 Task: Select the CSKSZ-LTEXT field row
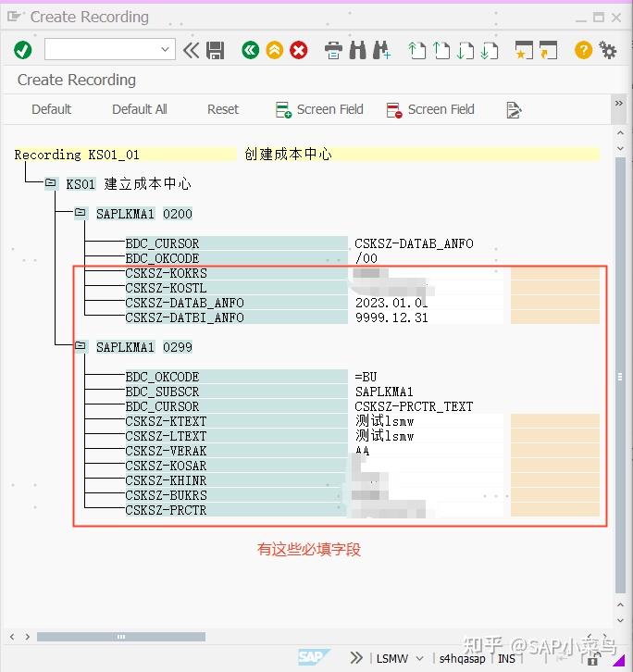pyautogui.click(x=236, y=436)
